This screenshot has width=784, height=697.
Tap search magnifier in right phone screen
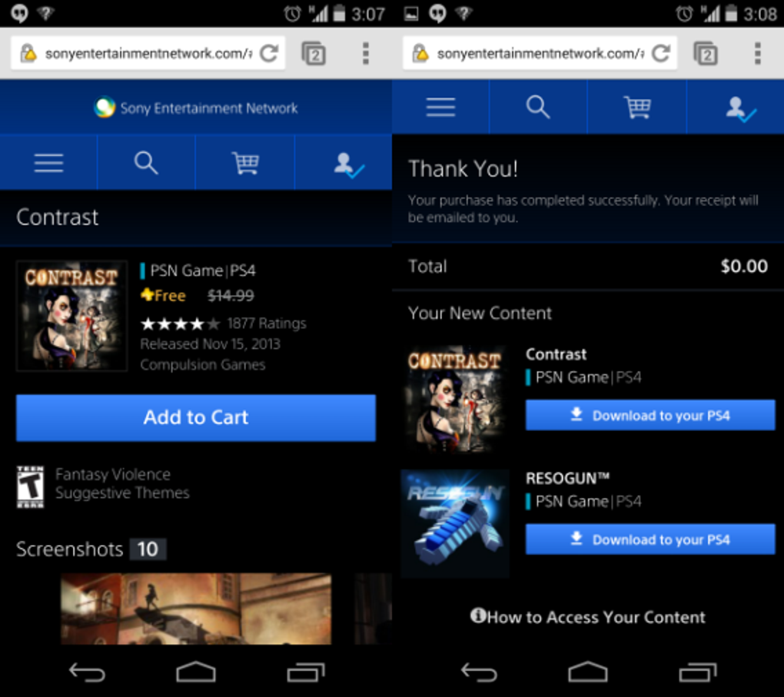(538, 107)
